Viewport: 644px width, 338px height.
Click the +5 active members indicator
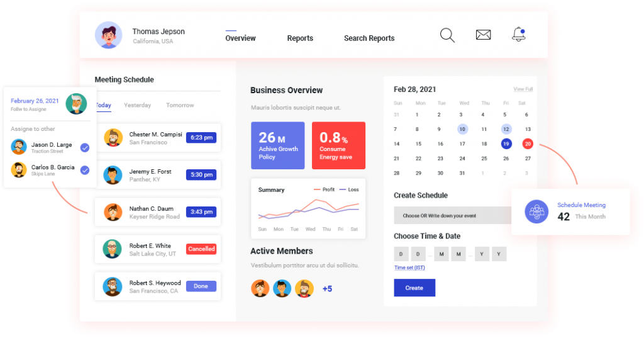click(327, 289)
